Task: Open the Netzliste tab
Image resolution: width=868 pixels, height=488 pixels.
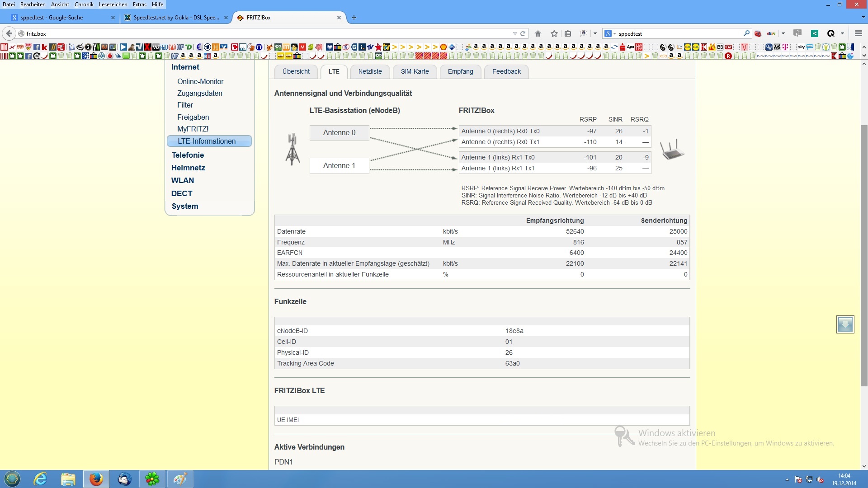Action: 370,71
